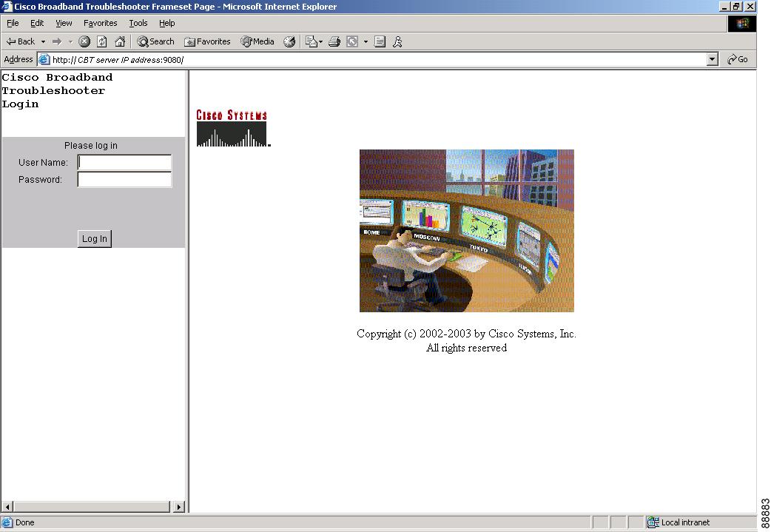This screenshot has width=771, height=532.
Task: Click the page icon in the Address bar
Action: point(44,59)
